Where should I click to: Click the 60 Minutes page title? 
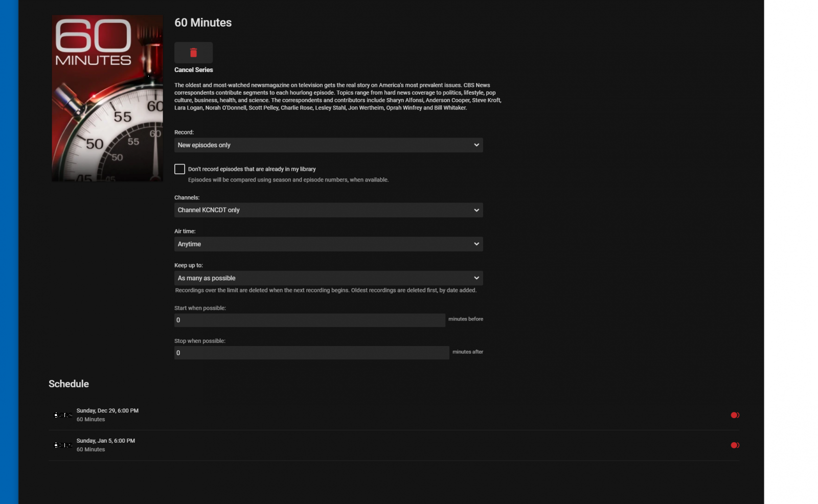tap(203, 22)
